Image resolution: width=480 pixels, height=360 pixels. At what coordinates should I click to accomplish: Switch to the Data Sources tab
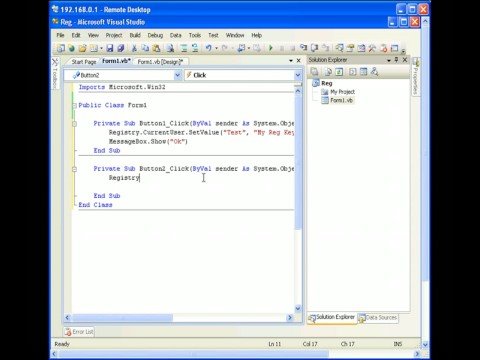pos(378,318)
